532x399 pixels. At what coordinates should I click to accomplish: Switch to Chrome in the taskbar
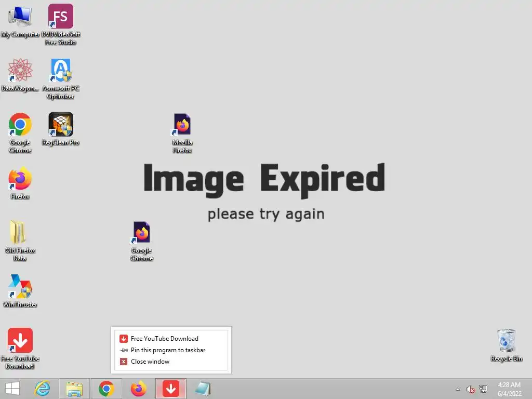coord(107,389)
